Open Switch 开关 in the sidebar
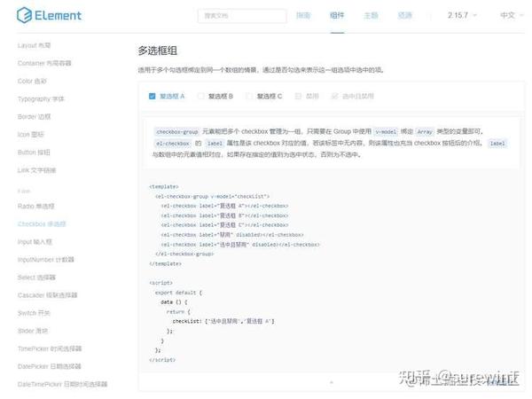This screenshot has width=532, height=399. coord(34,313)
